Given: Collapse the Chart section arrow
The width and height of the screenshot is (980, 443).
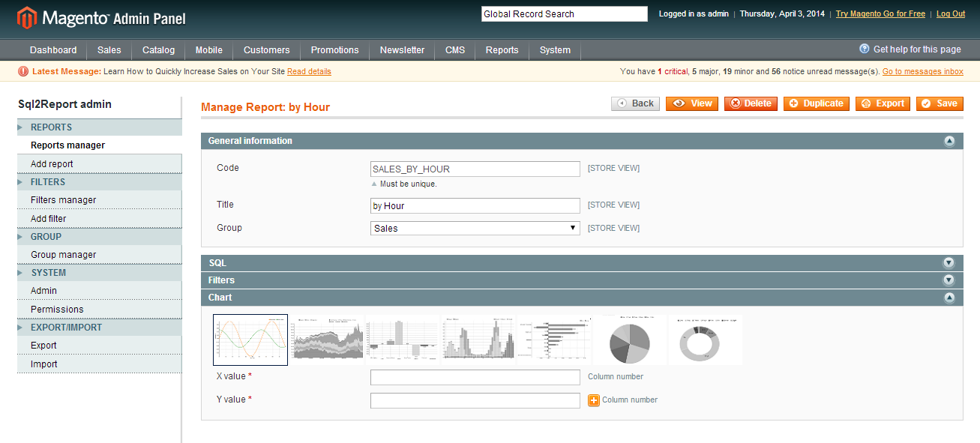Looking at the screenshot, I should click(949, 298).
